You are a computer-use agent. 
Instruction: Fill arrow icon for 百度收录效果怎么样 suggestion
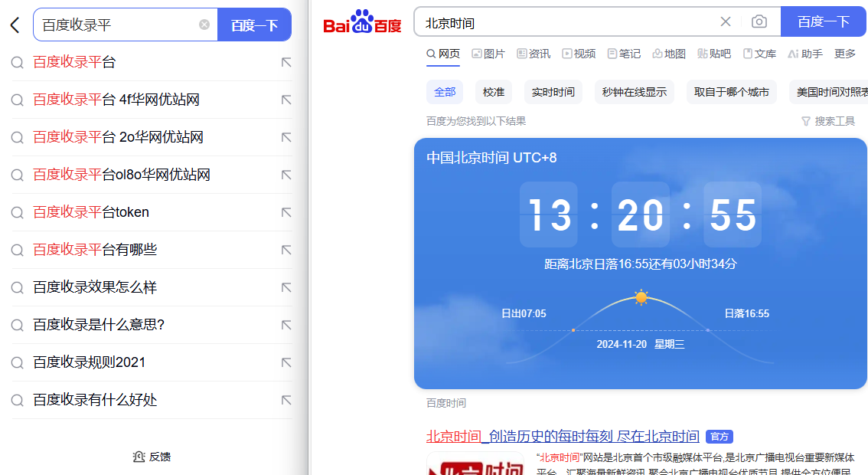tap(286, 287)
